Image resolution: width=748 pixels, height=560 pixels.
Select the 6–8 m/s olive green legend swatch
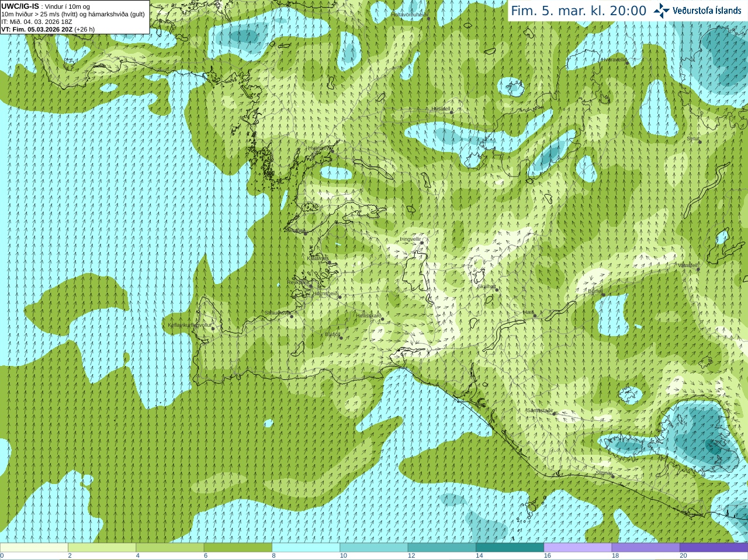[238, 548]
